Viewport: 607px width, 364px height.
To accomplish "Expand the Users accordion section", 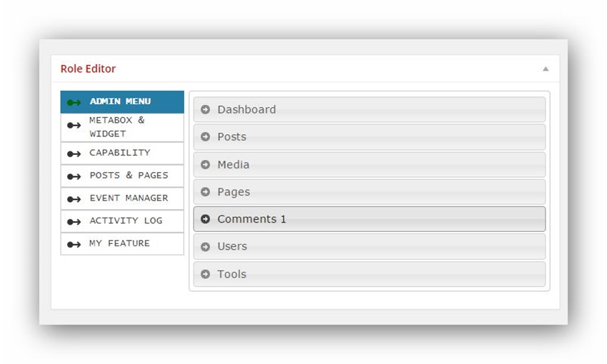I will coord(368,246).
